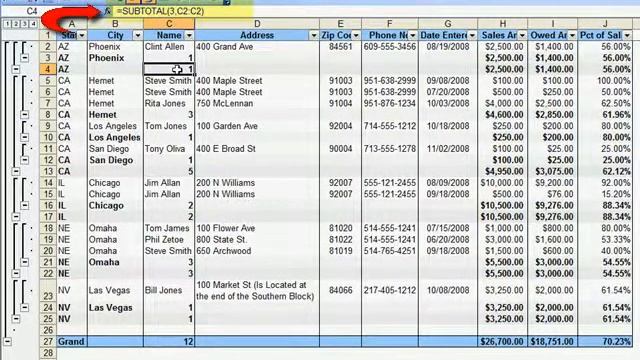This screenshot has width=640, height=360.
Task: Click the date cell 11/02/2008
Action: click(x=448, y=149)
